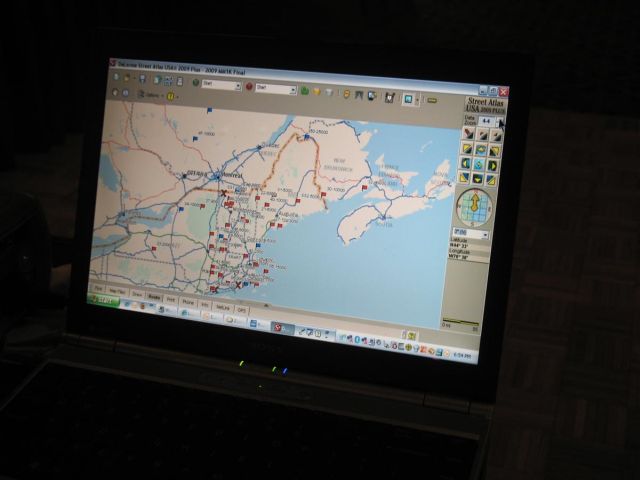The height and width of the screenshot is (480, 640).
Task: Switch to the Phone tab
Action: 188,302
